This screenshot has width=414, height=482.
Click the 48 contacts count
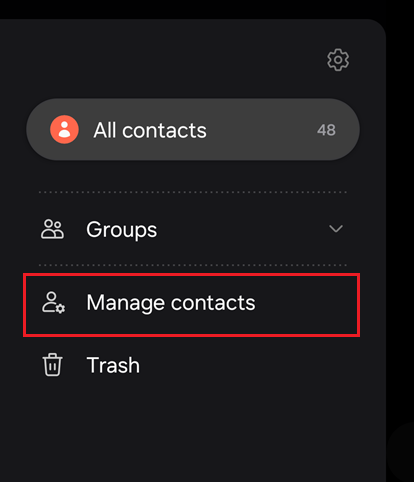pos(326,130)
